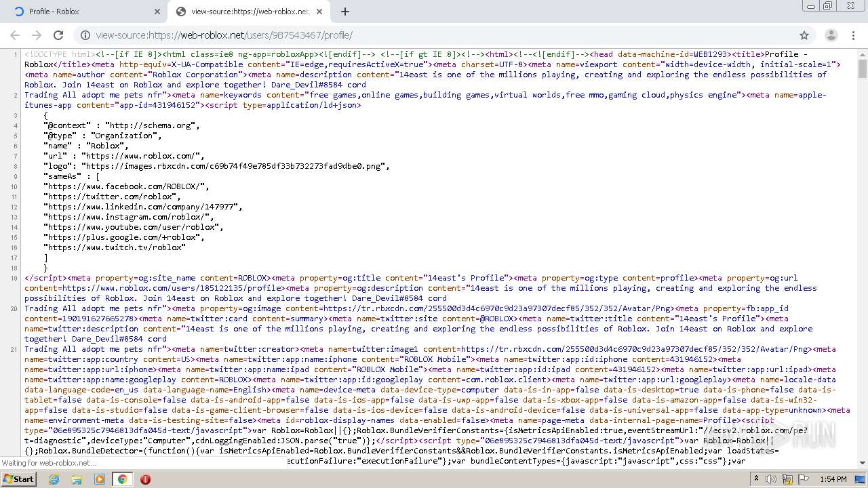Close the Profile - Roblox tab
Screen dimensions: 868x488
157,12
